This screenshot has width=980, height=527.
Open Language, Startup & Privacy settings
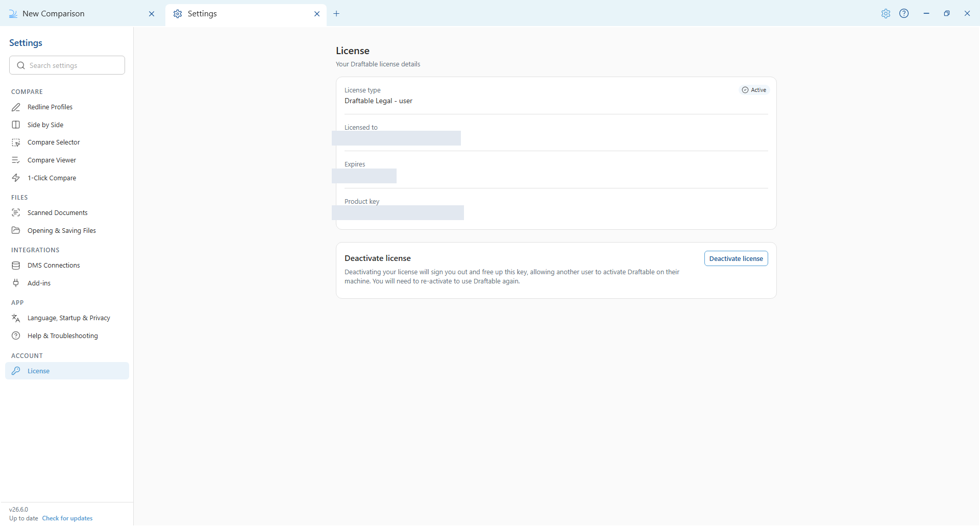coord(67,318)
